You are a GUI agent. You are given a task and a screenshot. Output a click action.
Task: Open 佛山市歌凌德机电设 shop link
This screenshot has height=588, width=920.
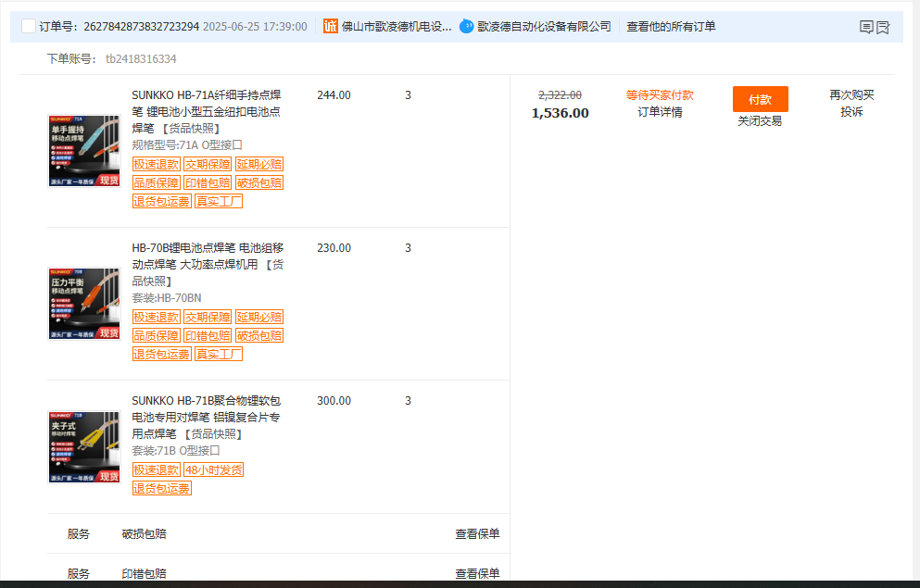(397, 26)
